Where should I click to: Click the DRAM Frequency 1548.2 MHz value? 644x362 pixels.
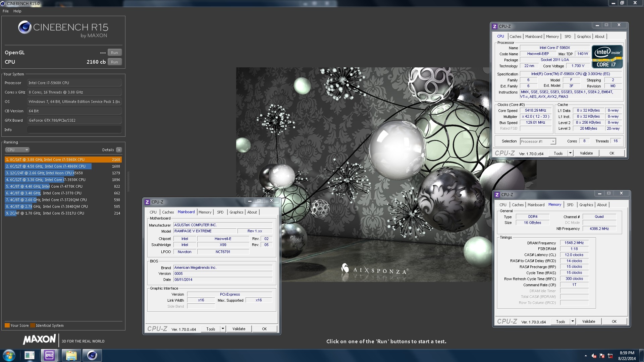[574, 243]
